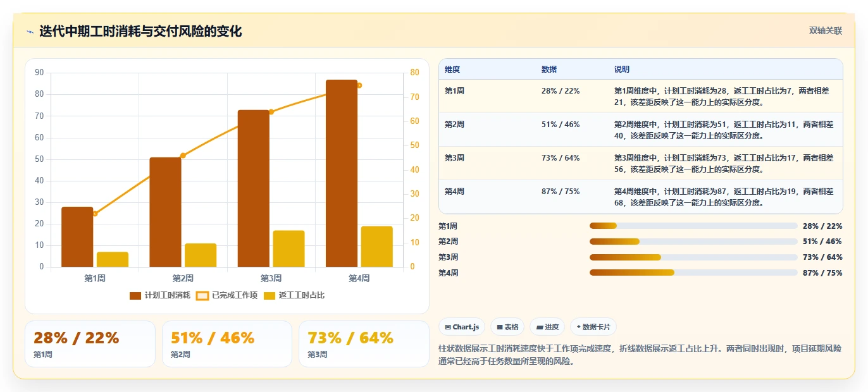The image size is (868, 392).
Task: Click the 87% / 75% progress value label
Action: pos(822,273)
